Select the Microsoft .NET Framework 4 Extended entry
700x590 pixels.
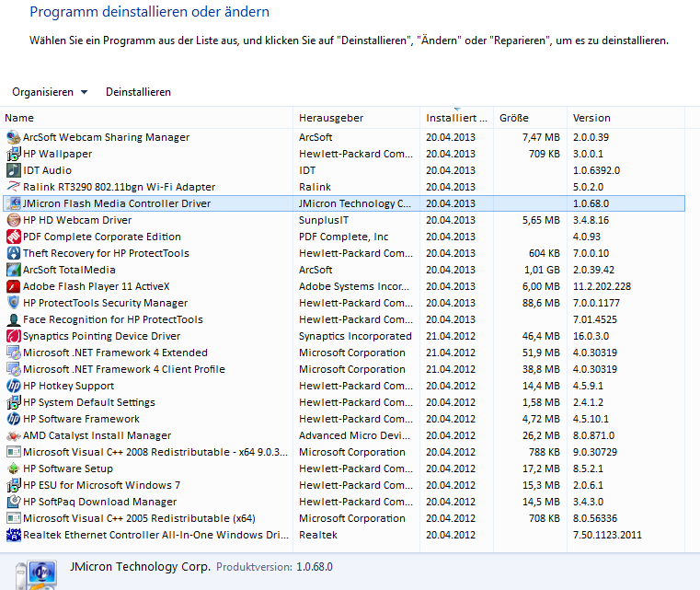point(344,353)
